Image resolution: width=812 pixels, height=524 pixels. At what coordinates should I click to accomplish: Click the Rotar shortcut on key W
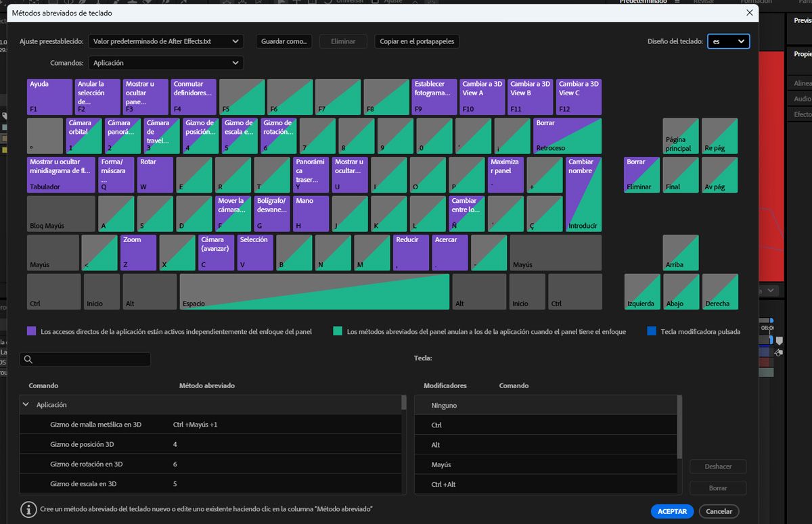click(155, 174)
